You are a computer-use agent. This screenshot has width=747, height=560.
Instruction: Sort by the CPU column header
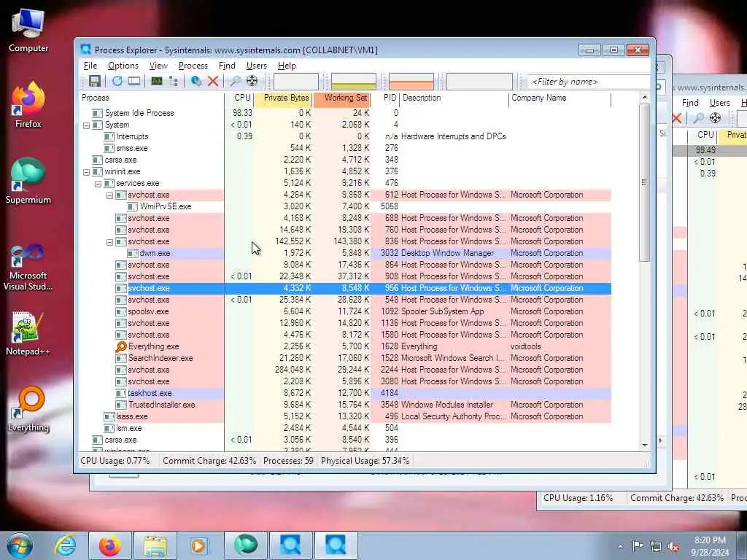[239, 98]
